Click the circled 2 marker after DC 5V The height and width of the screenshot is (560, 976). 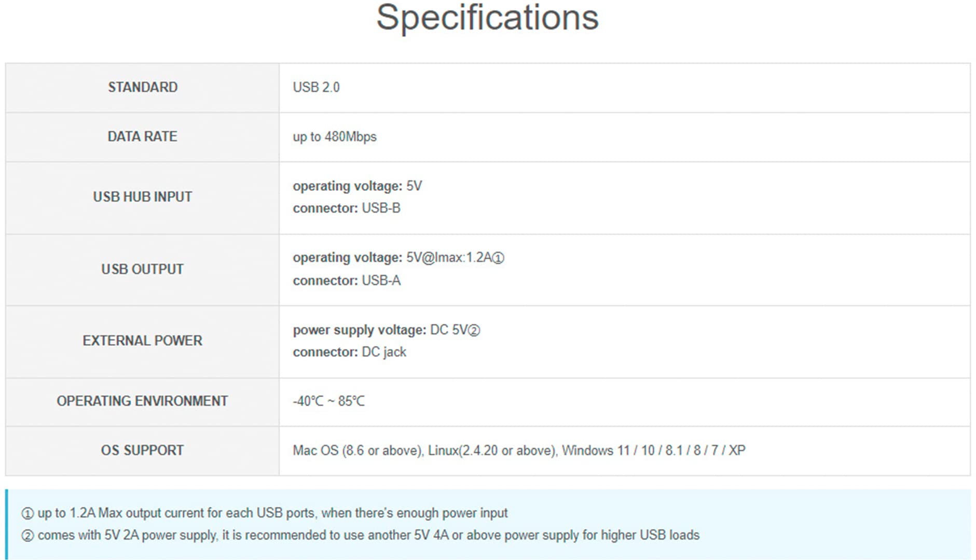[474, 330]
